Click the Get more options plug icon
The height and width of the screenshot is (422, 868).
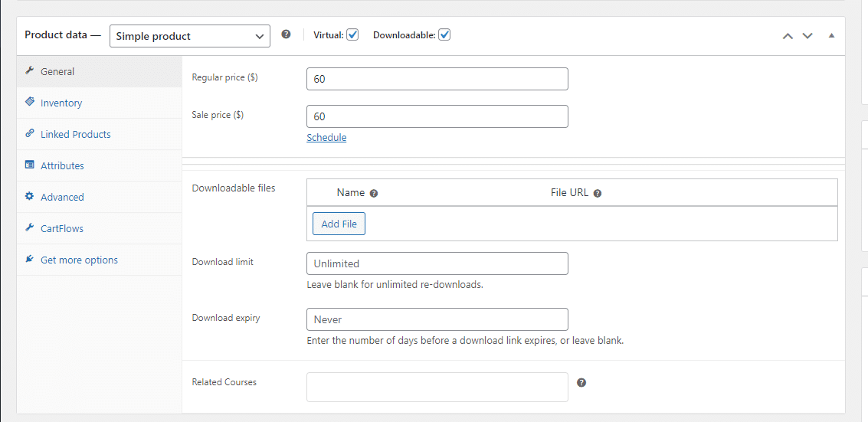click(x=30, y=260)
